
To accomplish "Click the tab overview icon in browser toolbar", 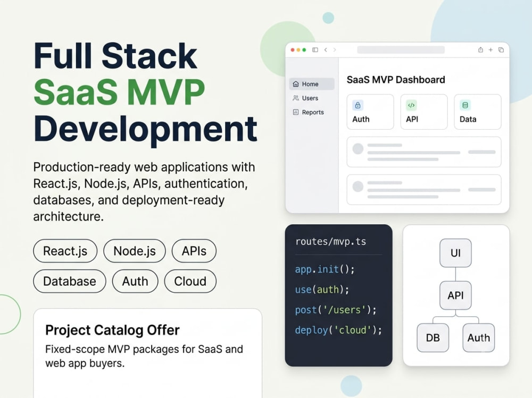I will pyautogui.click(x=501, y=50).
